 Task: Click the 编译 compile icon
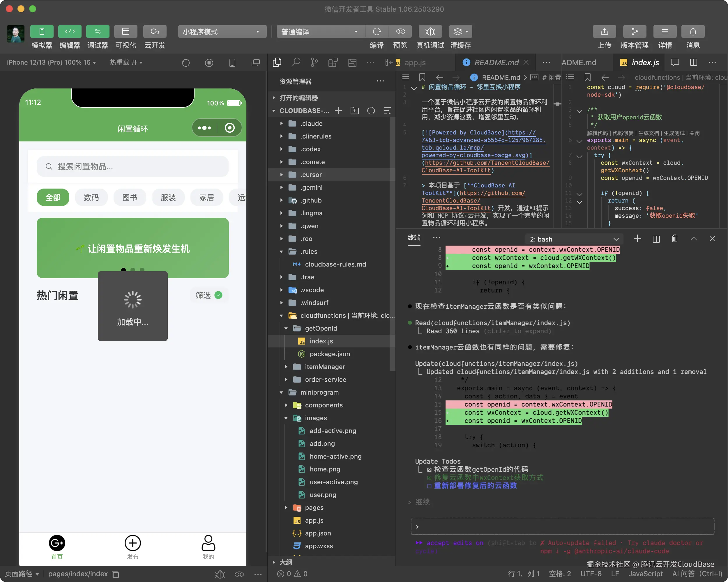[377, 31]
